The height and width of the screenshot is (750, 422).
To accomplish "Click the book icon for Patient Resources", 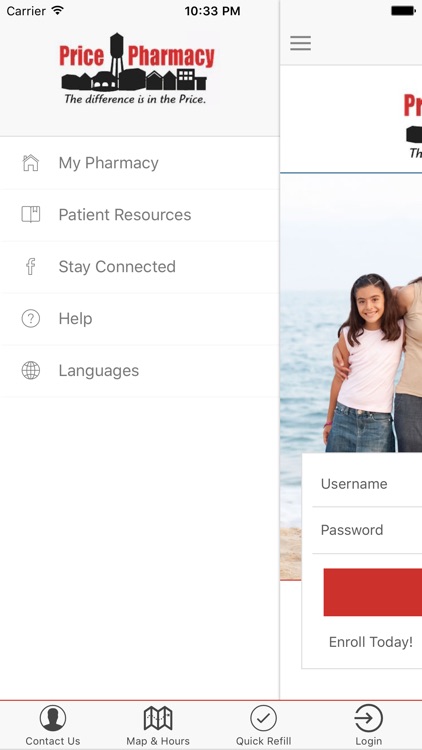I will [31, 214].
